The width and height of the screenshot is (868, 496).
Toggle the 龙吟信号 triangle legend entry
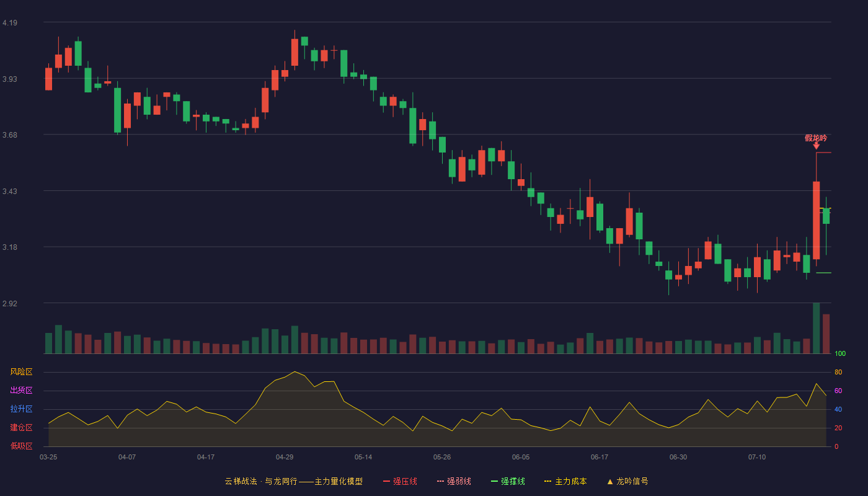(627, 481)
